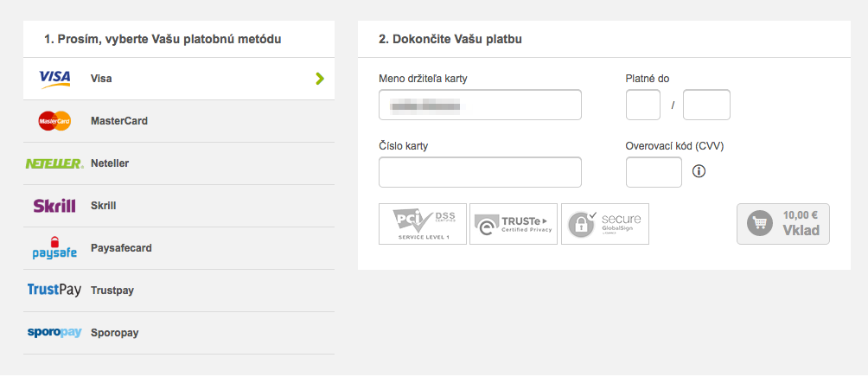Click the MasterCard logo icon
Image resolution: width=868 pixels, height=377 pixels.
click(x=54, y=121)
